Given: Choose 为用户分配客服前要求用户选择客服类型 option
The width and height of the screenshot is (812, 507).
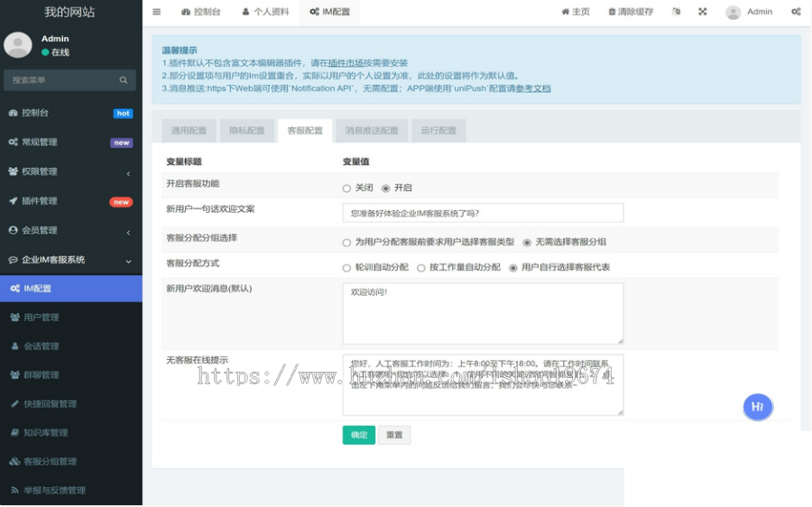Looking at the screenshot, I should point(346,243).
